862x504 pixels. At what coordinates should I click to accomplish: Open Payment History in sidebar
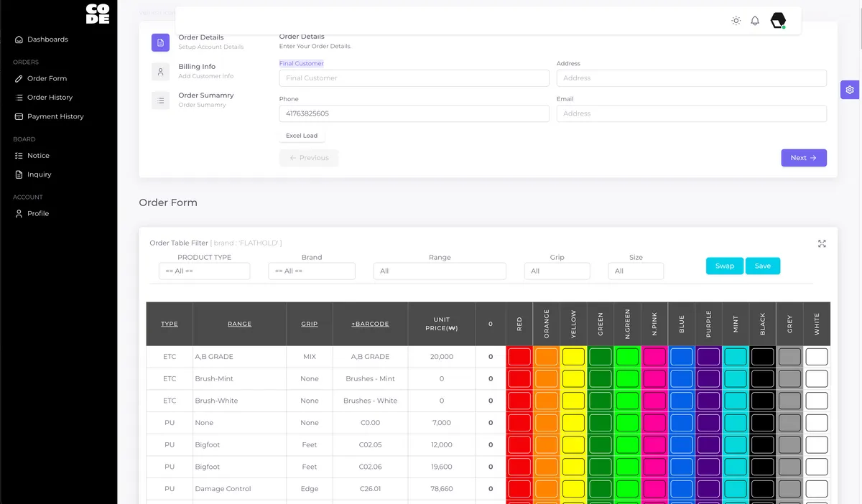point(55,116)
